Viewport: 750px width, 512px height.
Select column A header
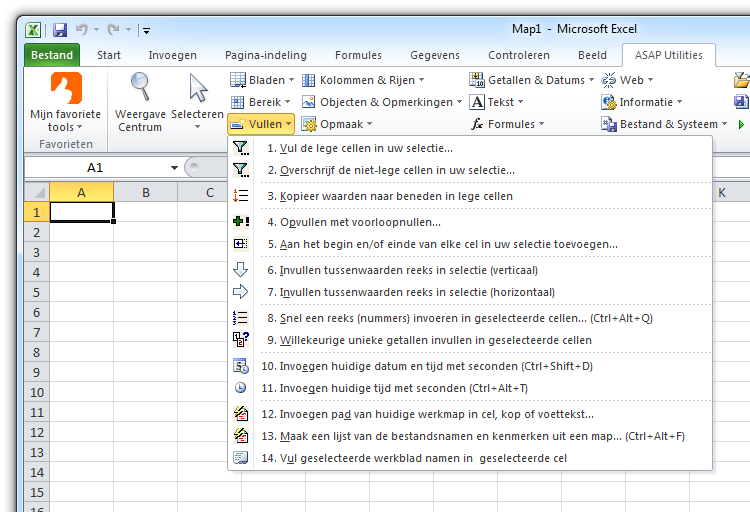82,192
